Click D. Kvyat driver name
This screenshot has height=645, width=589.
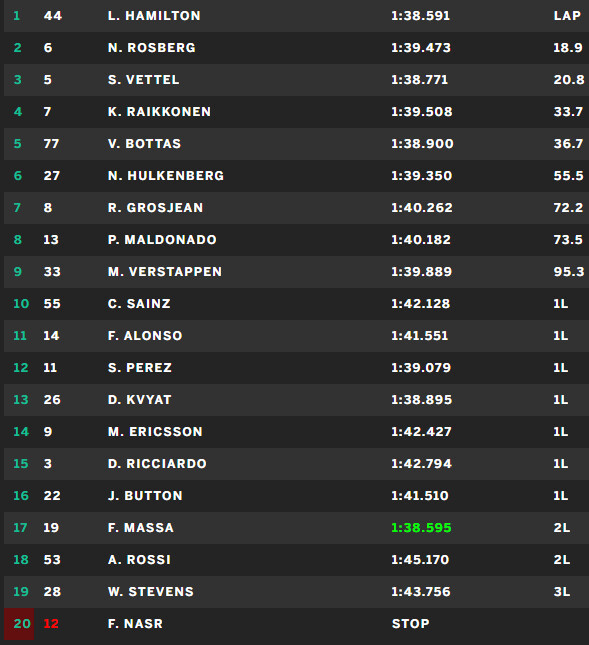click(139, 400)
